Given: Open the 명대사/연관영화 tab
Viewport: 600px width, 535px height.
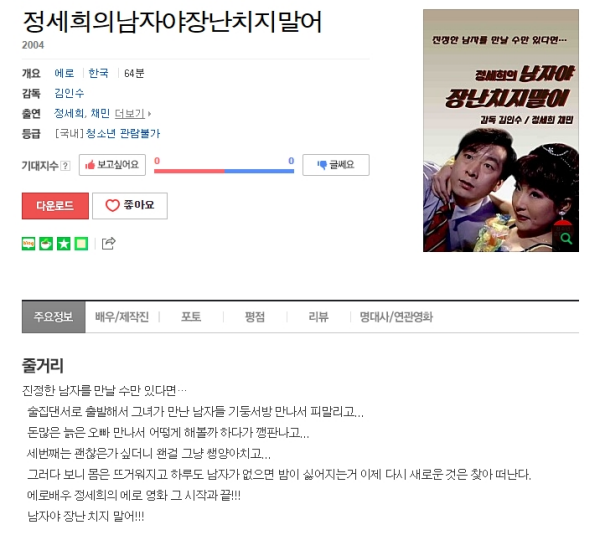Looking at the screenshot, I should (396, 317).
